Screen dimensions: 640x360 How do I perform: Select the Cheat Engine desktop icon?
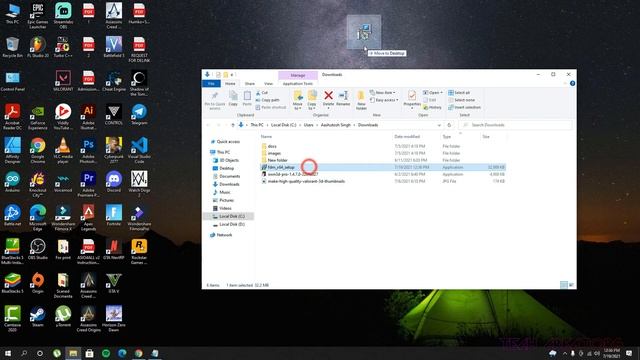click(113, 80)
